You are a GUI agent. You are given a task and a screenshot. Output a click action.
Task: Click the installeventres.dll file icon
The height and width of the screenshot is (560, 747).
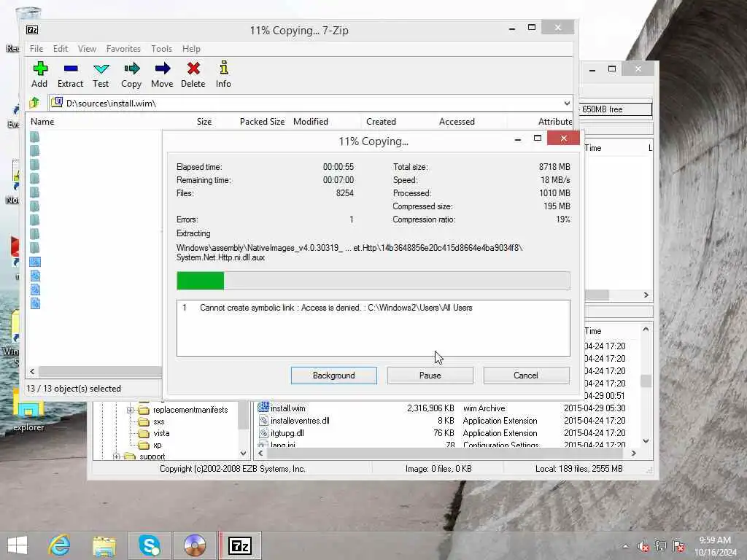pyautogui.click(x=263, y=421)
